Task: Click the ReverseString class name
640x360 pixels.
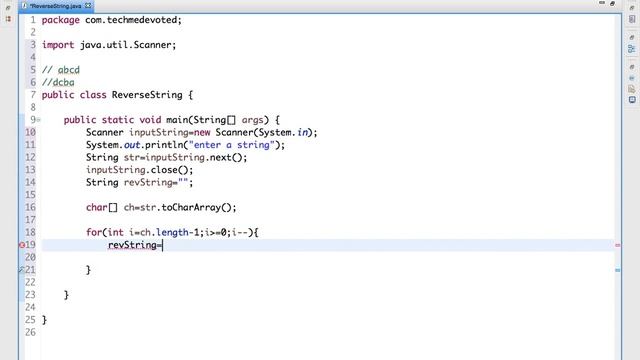Action: [x=147, y=95]
